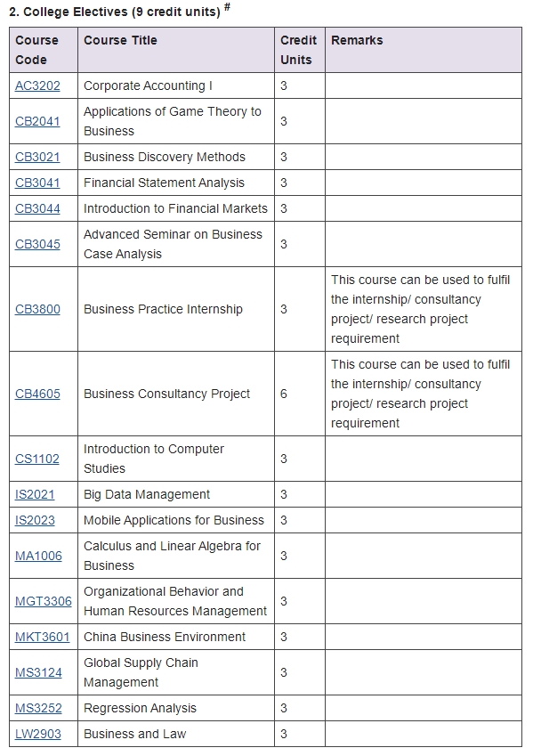Follow the CB3044 course link
Screen dimensions: 533x756
(37, 208)
